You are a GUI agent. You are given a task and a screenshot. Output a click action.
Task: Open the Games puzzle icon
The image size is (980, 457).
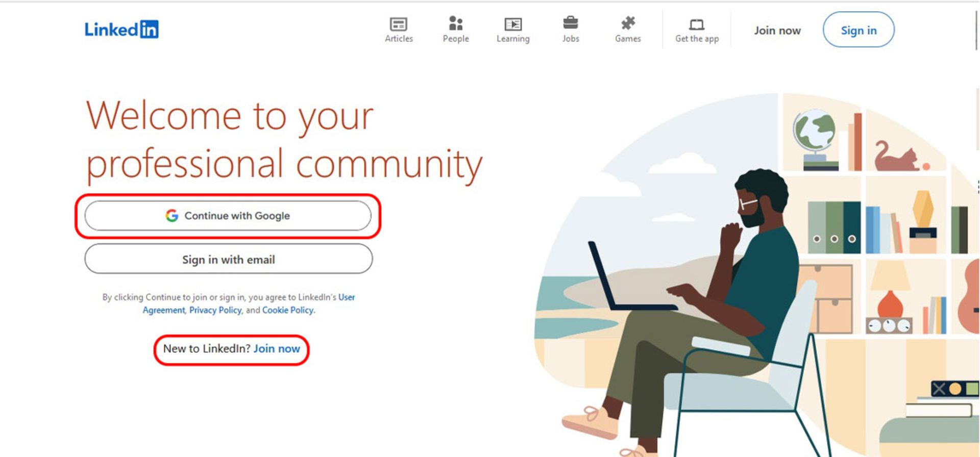(x=628, y=23)
